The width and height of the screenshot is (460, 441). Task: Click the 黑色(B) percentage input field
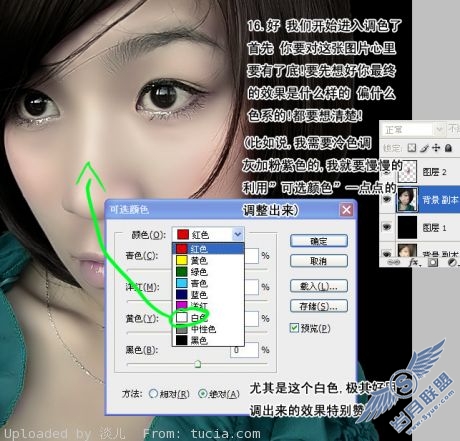(x=244, y=350)
